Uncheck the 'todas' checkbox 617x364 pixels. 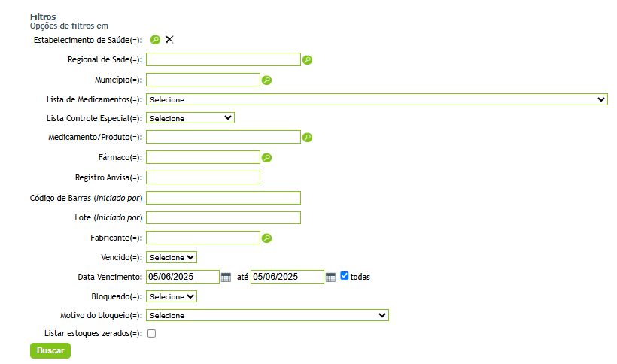(x=345, y=276)
